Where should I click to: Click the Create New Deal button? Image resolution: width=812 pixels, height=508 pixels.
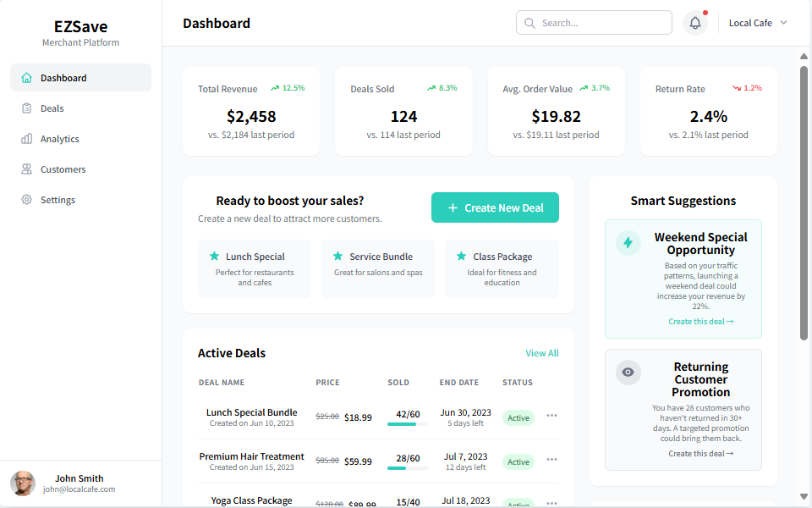(x=495, y=207)
